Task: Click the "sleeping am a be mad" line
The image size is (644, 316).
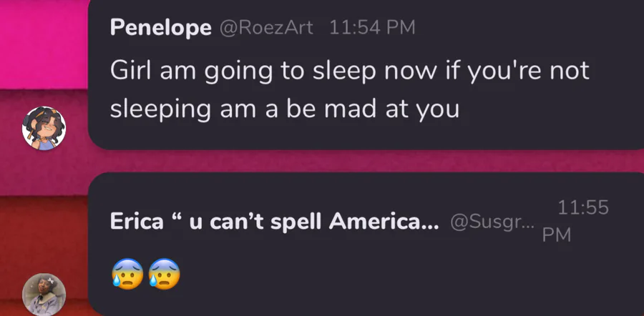Action: click(x=284, y=110)
